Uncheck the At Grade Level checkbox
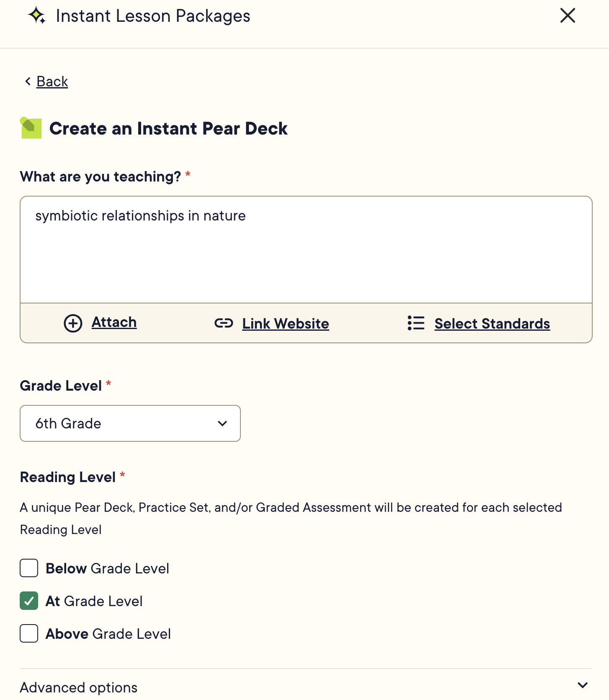This screenshot has height=700, width=609. coord(28,601)
